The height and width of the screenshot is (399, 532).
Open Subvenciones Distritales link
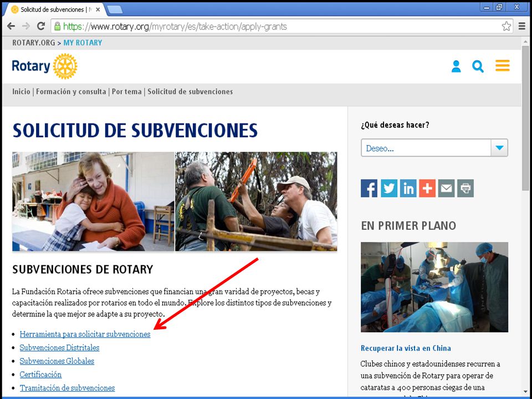click(59, 348)
